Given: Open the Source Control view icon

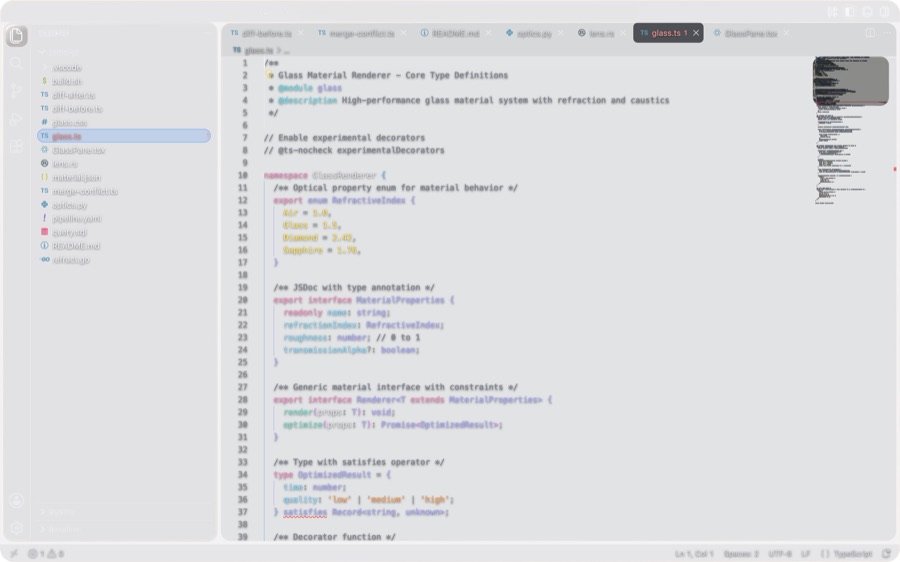Looking at the screenshot, I should 17,91.
